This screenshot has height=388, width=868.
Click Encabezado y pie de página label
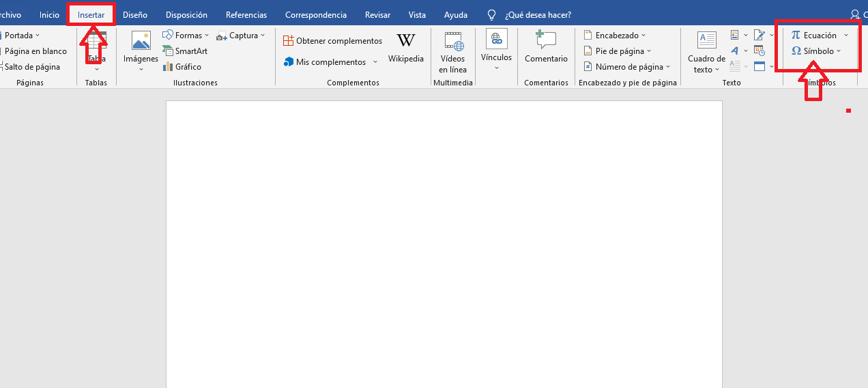(x=628, y=83)
